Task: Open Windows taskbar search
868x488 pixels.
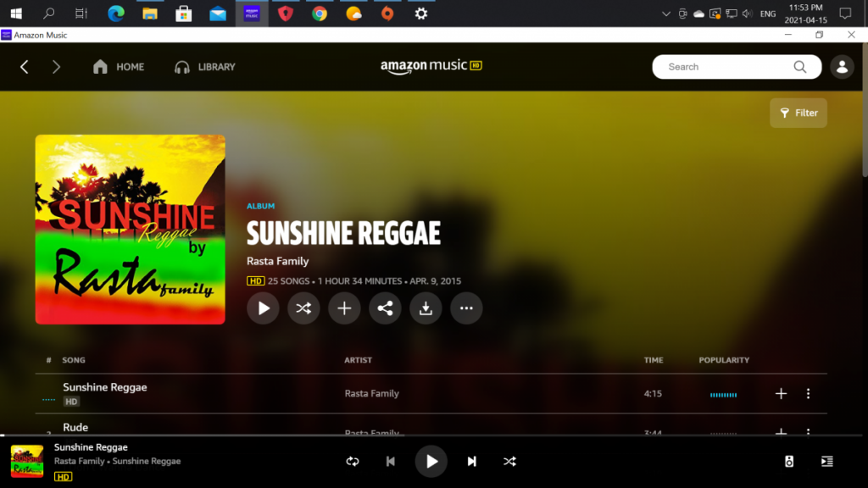Action: pos(48,14)
